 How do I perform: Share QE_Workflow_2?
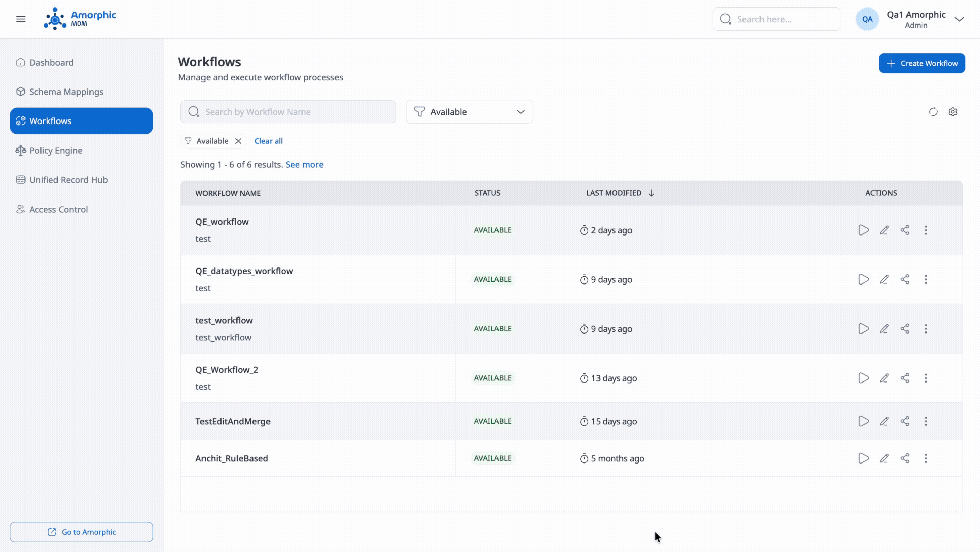[905, 378]
